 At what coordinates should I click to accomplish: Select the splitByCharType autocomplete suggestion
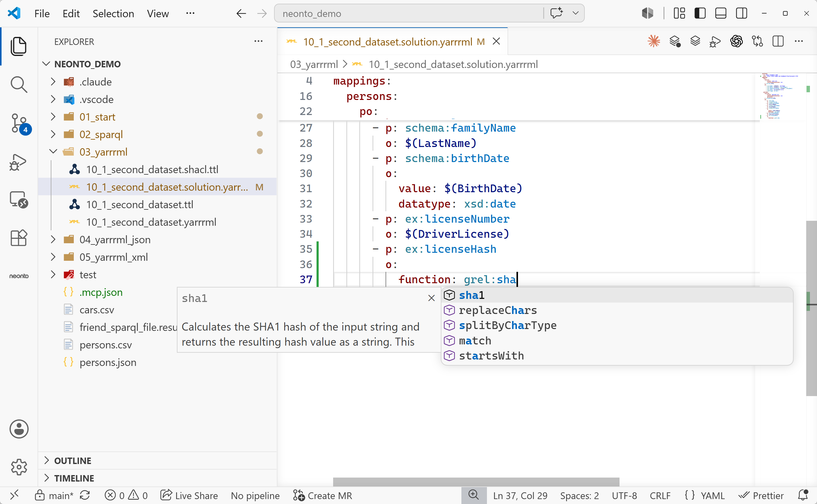pyautogui.click(x=617, y=325)
